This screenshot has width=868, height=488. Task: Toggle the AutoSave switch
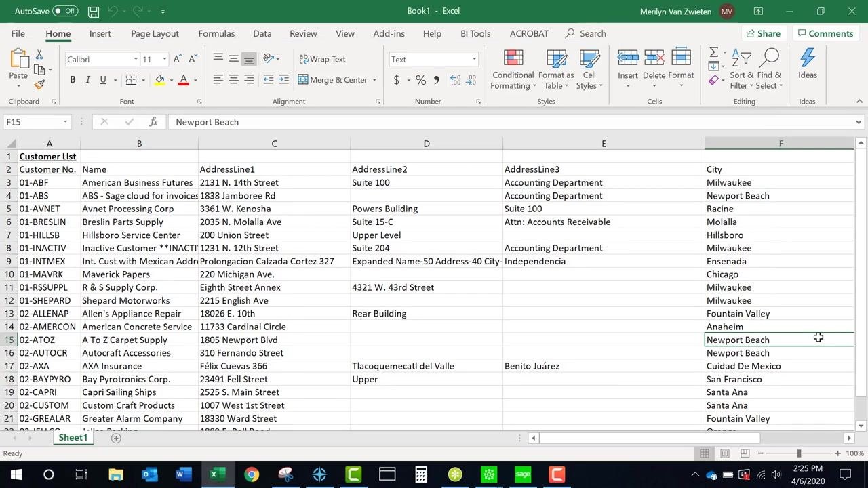[x=65, y=11]
